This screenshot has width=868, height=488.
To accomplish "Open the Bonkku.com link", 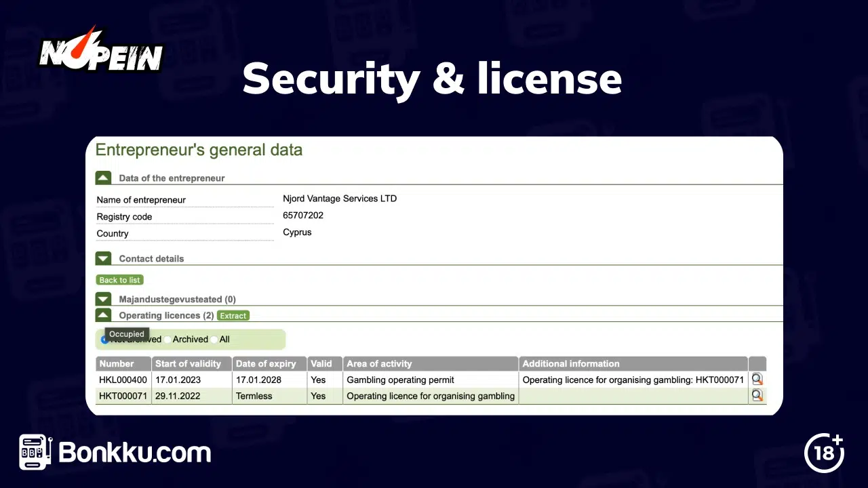I will (x=133, y=453).
